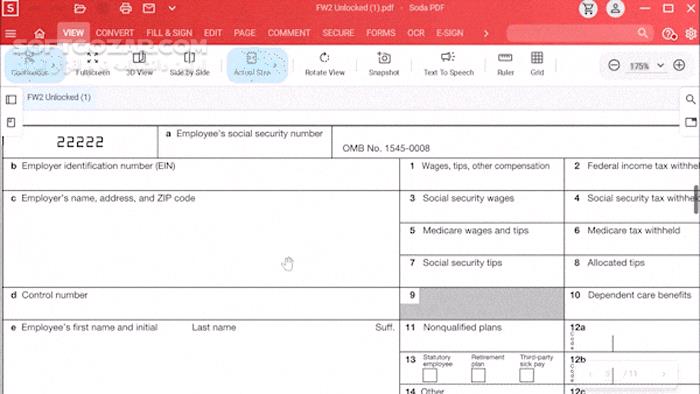Click the Dropdown arrow beside Actual Size

(x=275, y=66)
